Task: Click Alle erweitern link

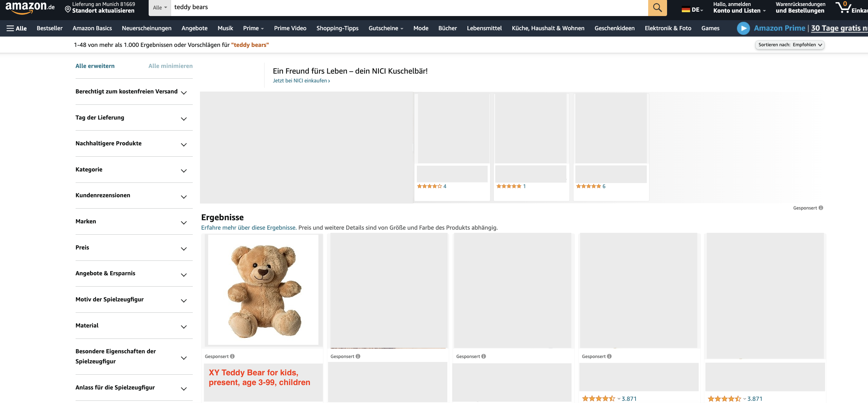Action: pos(95,66)
